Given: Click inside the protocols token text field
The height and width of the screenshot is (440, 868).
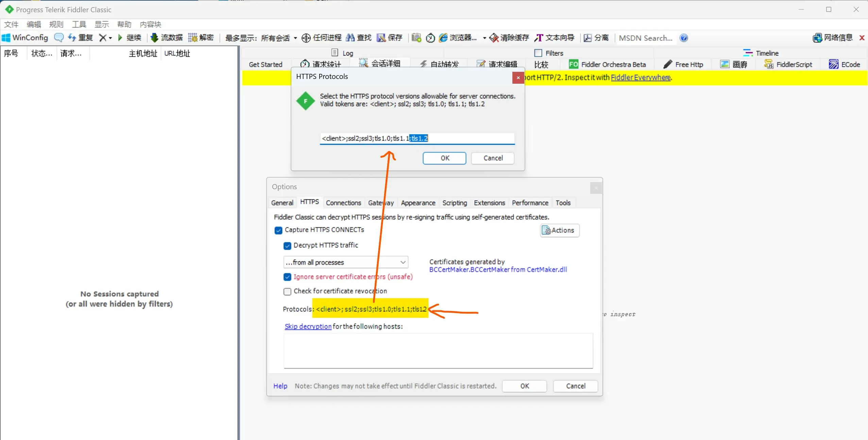Looking at the screenshot, I should click(x=416, y=138).
